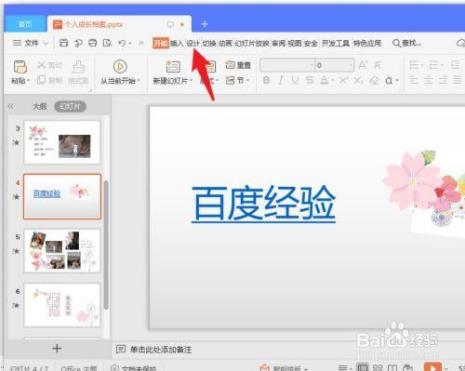Image resolution: width=465 pixels, height=371 pixels.
Task: Select the 审阅 (Review) ribbon tab
Action: click(279, 43)
